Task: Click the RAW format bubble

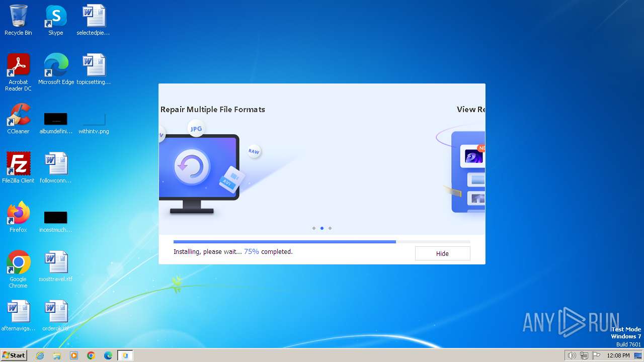Action: pos(254,151)
